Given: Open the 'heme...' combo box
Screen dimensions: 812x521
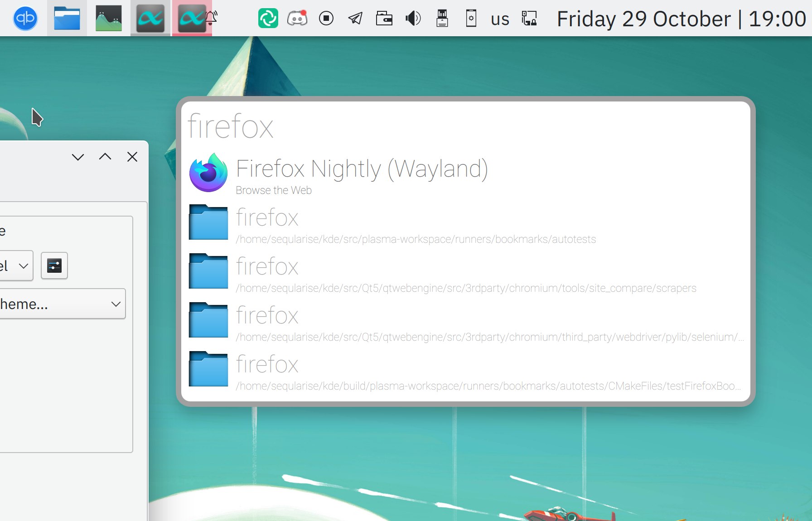Looking at the screenshot, I should point(62,304).
